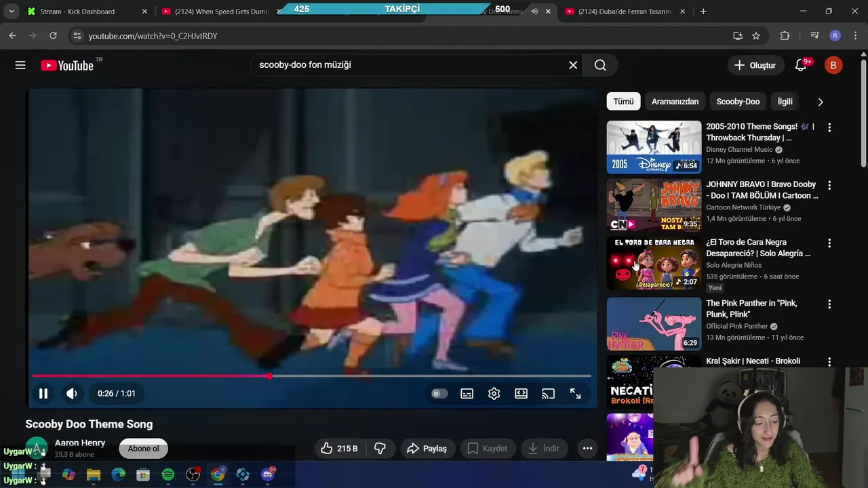
Task: Toggle subtitles in the video player
Action: tap(467, 393)
